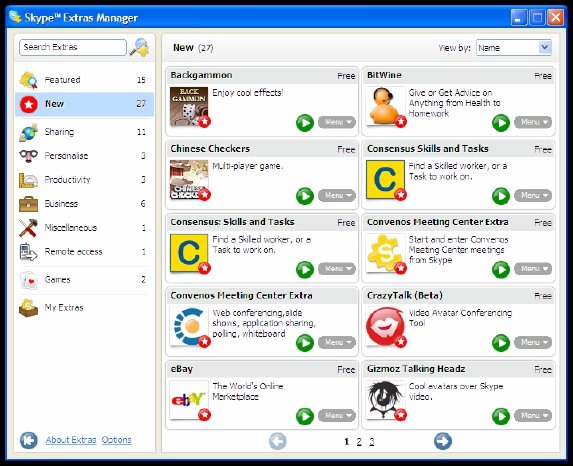This screenshot has height=466, width=573.
Task: Select the New category in sidebar
Action: pos(84,104)
